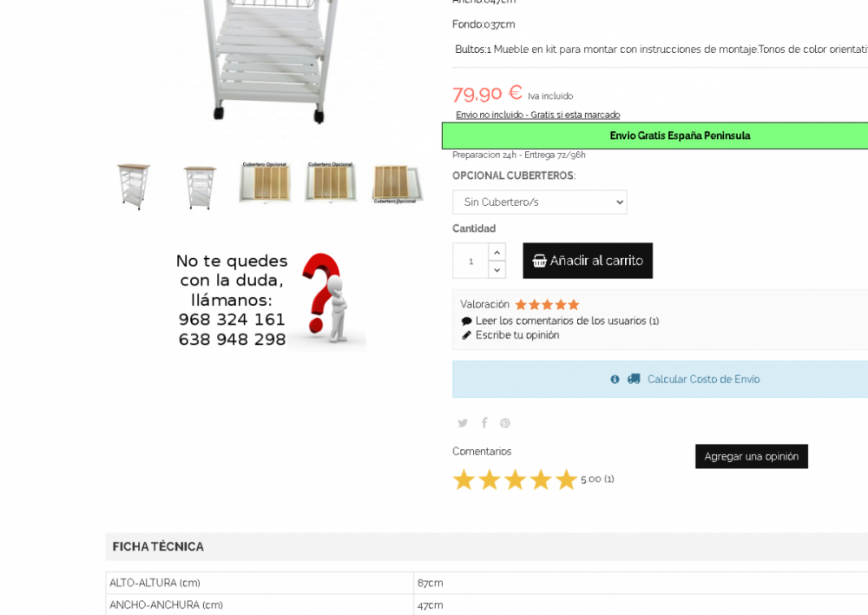This screenshot has height=615, width=868.
Task: Click the Envio no incluido shipping link
Action: [x=537, y=115]
